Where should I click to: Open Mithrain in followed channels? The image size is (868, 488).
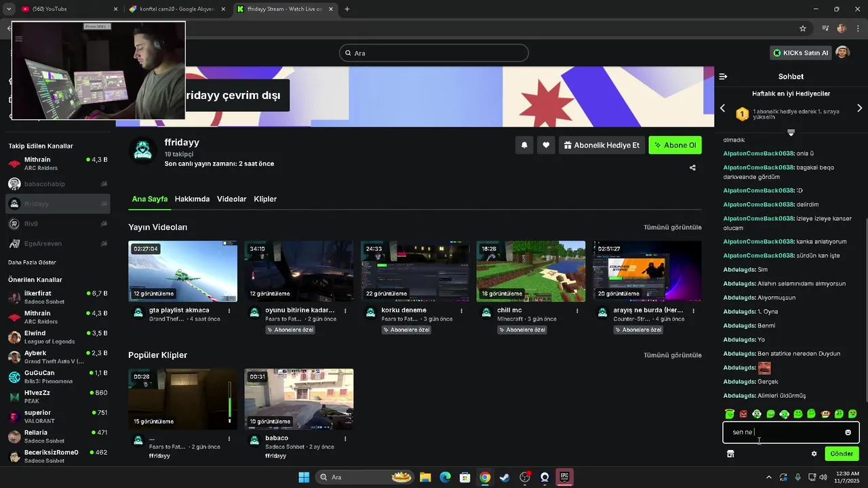[58, 163]
